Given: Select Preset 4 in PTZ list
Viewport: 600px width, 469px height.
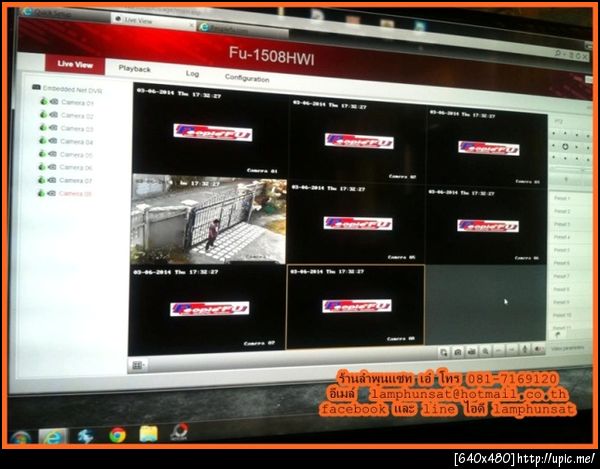Looking at the screenshot, I should coord(562,237).
